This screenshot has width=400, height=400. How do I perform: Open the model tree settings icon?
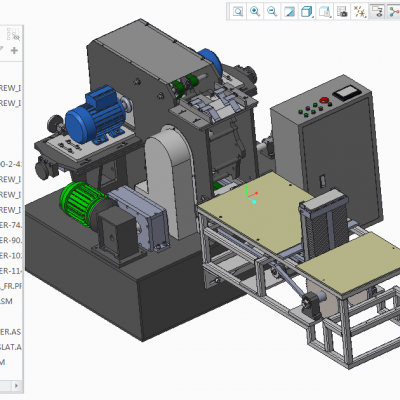pyautogui.click(x=13, y=34)
